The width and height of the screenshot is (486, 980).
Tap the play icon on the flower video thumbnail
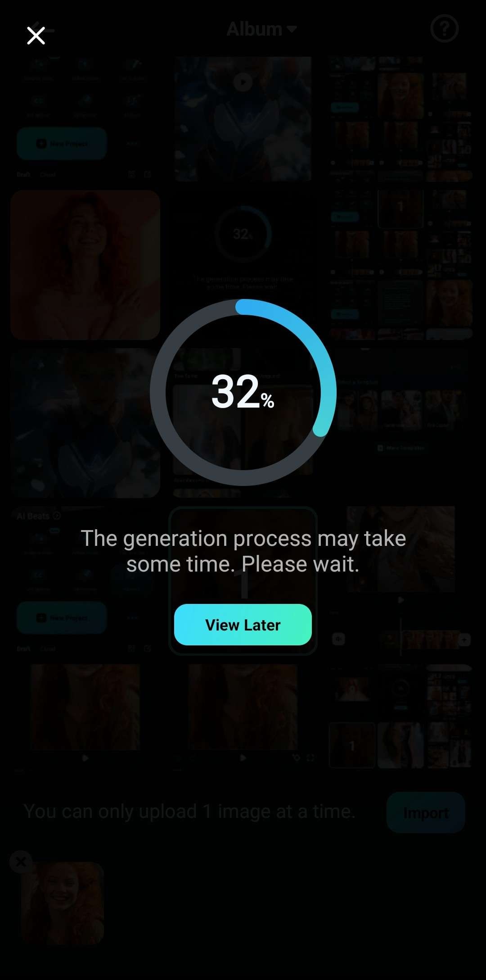pyautogui.click(x=243, y=82)
